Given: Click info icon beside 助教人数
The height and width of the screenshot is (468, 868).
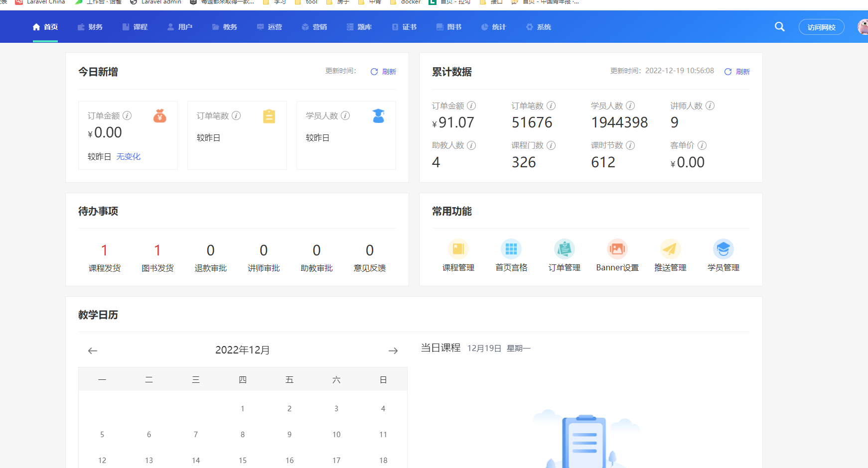Looking at the screenshot, I should 471,145.
